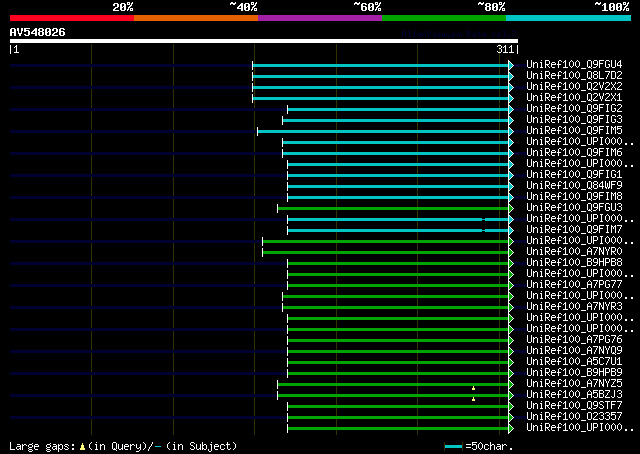Viewport: 640px width, 454px height.
Task: Open hit UniRef100_Q9STF7
Action: (574, 406)
